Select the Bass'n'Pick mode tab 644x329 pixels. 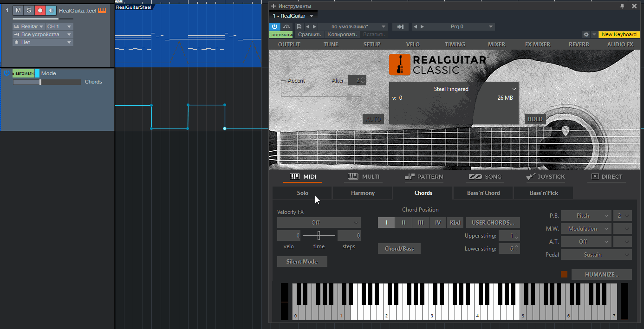tap(544, 193)
